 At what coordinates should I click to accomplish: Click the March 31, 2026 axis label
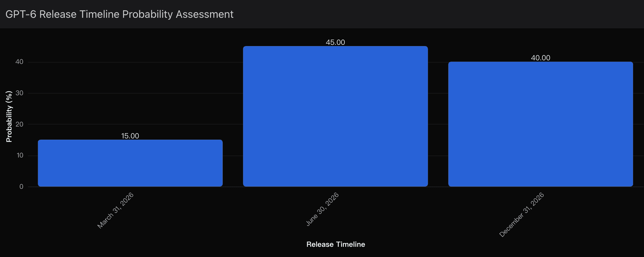click(x=115, y=211)
